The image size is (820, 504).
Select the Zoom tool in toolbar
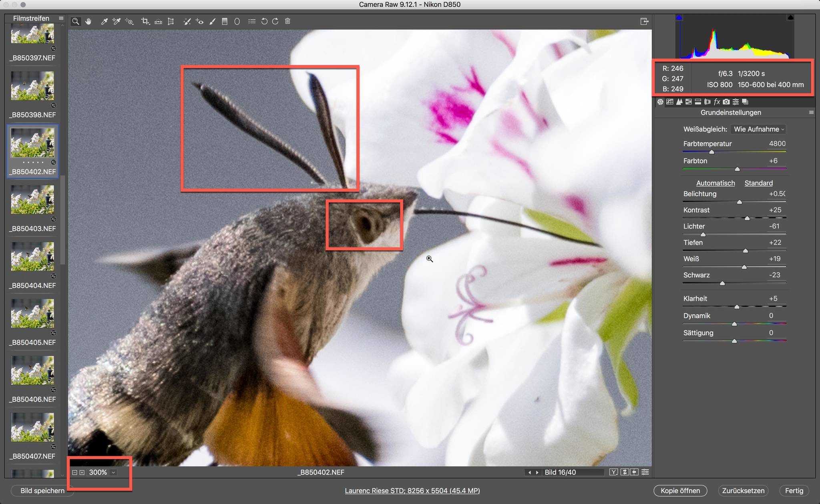coord(75,21)
